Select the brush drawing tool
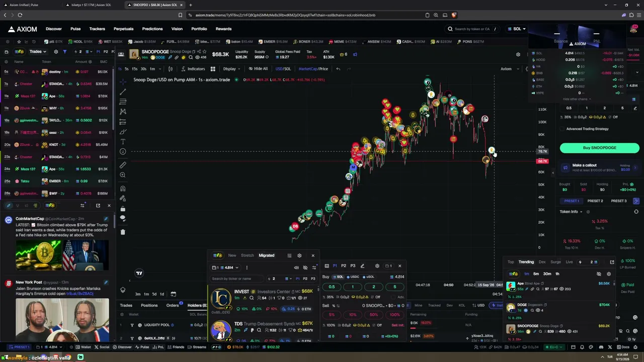Screen dimensions: 644x362 click(x=123, y=132)
